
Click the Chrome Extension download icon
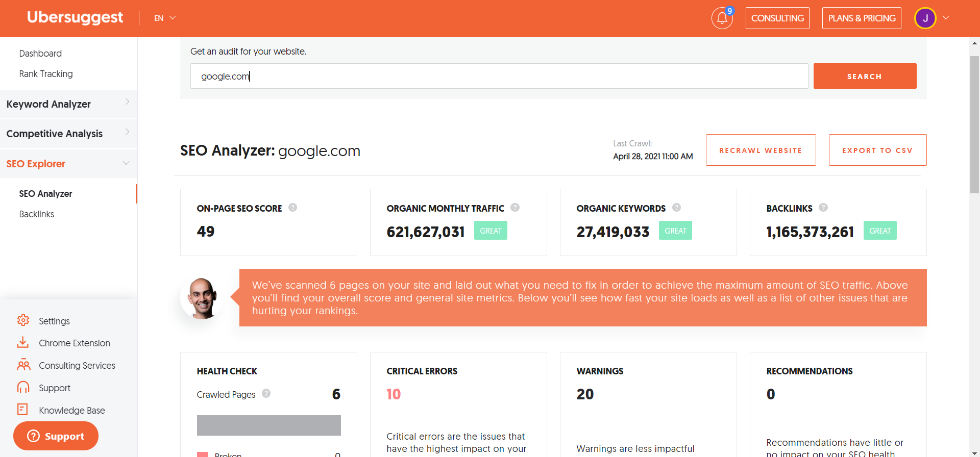pos(23,343)
